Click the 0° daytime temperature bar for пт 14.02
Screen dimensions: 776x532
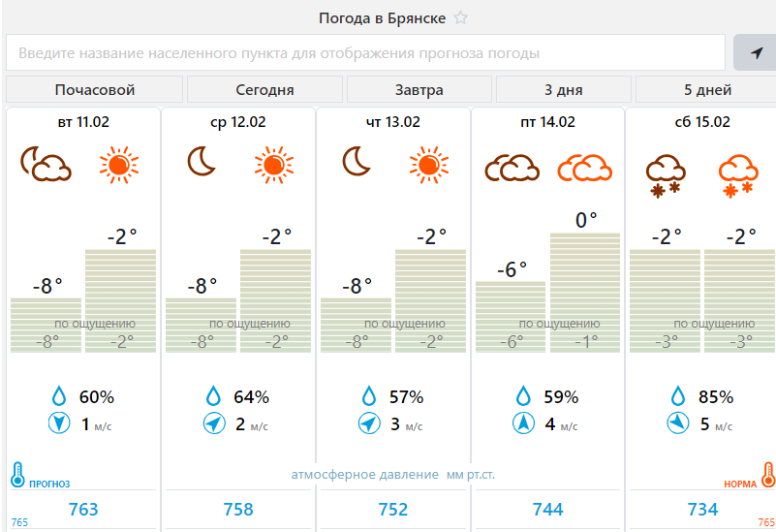584,291
